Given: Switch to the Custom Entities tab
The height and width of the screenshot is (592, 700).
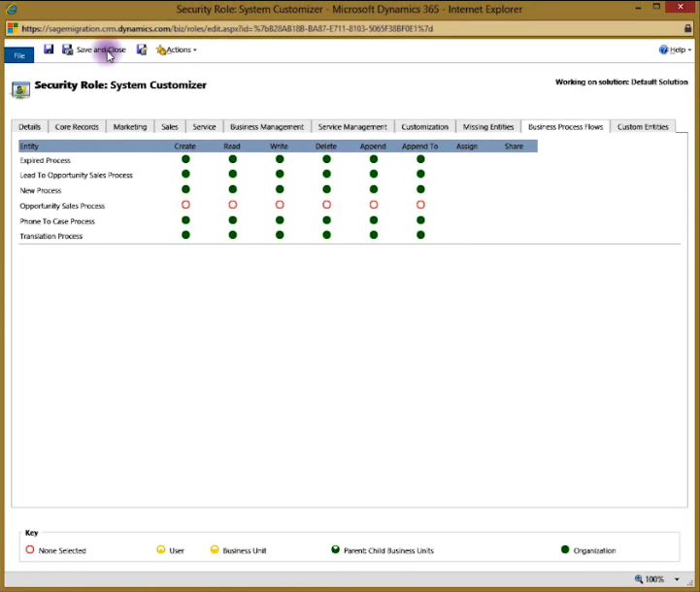Looking at the screenshot, I should coord(643,127).
